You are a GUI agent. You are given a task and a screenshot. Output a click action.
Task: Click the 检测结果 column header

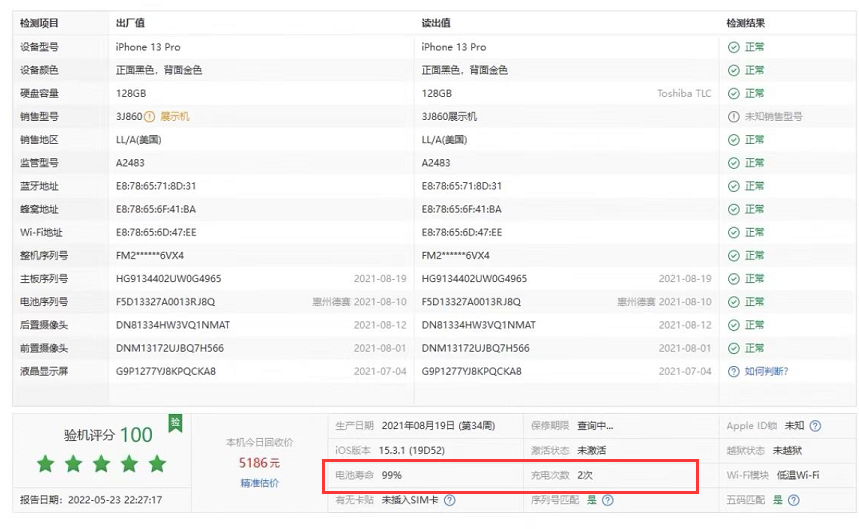click(x=746, y=23)
